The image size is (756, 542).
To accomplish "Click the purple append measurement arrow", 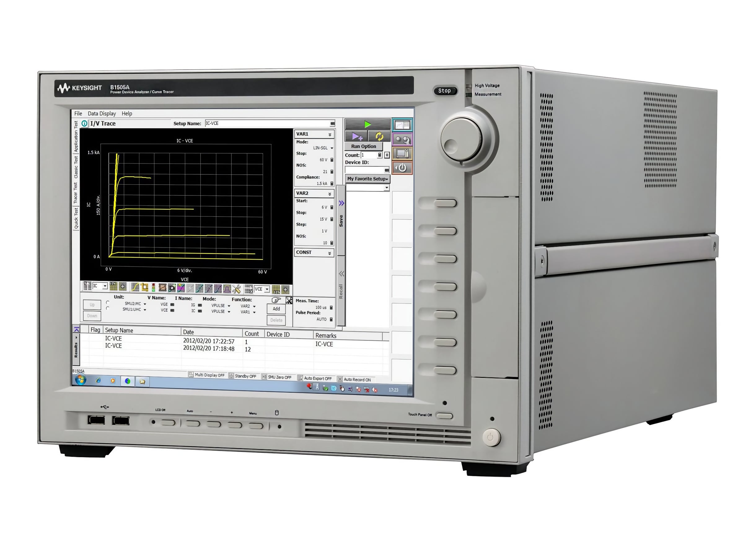I will tap(356, 136).
